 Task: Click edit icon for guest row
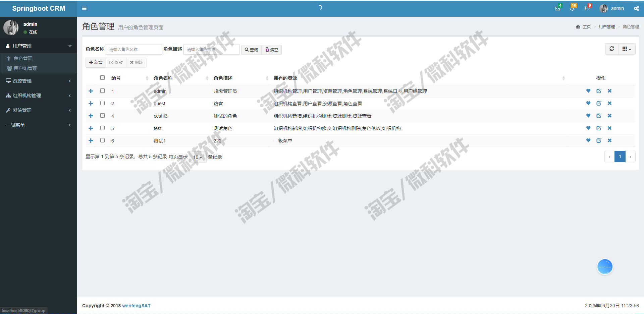599,103
